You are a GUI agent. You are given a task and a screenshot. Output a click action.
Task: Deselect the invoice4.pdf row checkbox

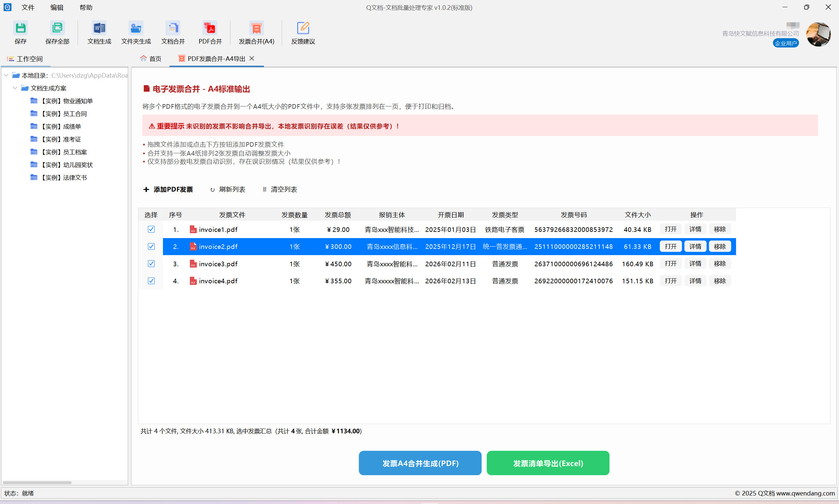pyautogui.click(x=151, y=281)
